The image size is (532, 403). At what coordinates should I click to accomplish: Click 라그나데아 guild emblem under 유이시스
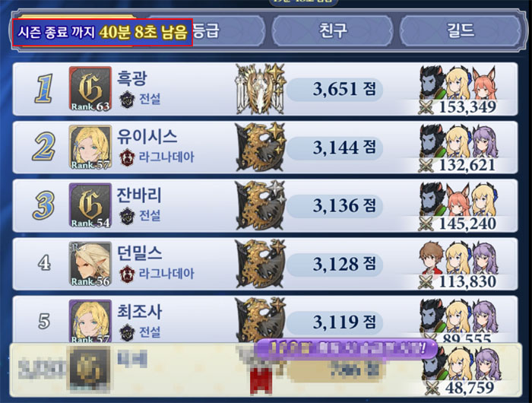pos(127,157)
